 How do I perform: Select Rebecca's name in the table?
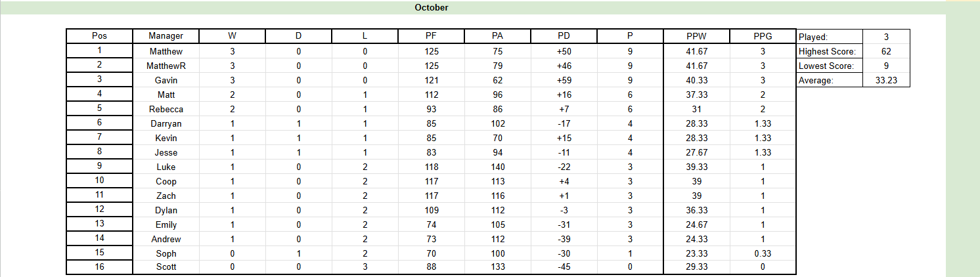166,109
